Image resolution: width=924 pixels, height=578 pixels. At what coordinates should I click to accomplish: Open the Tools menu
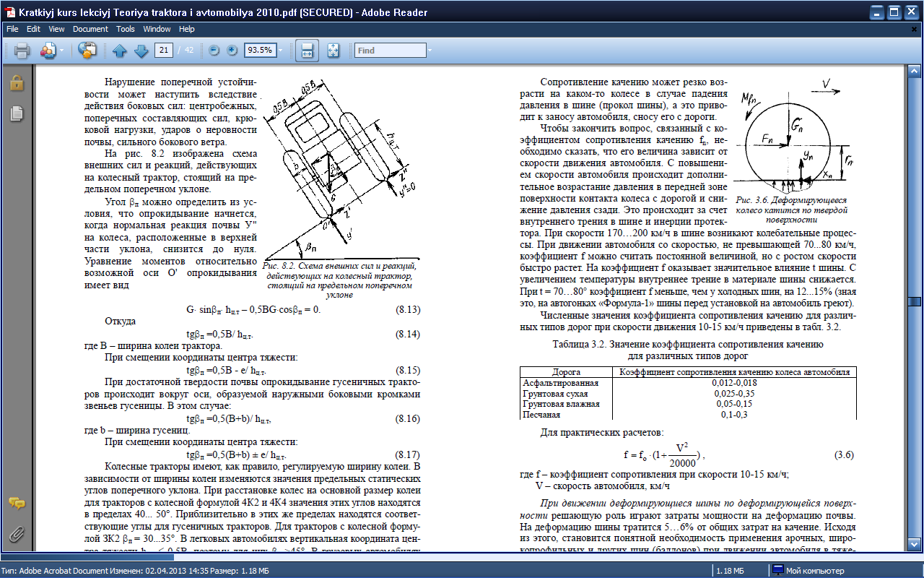(x=126, y=29)
